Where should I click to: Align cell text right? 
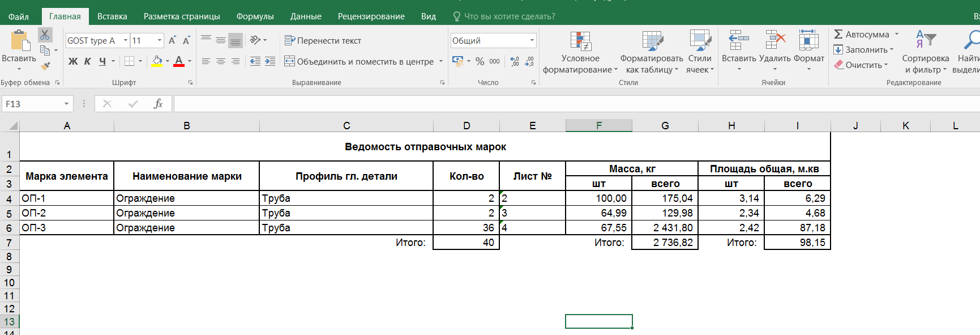click(x=236, y=61)
